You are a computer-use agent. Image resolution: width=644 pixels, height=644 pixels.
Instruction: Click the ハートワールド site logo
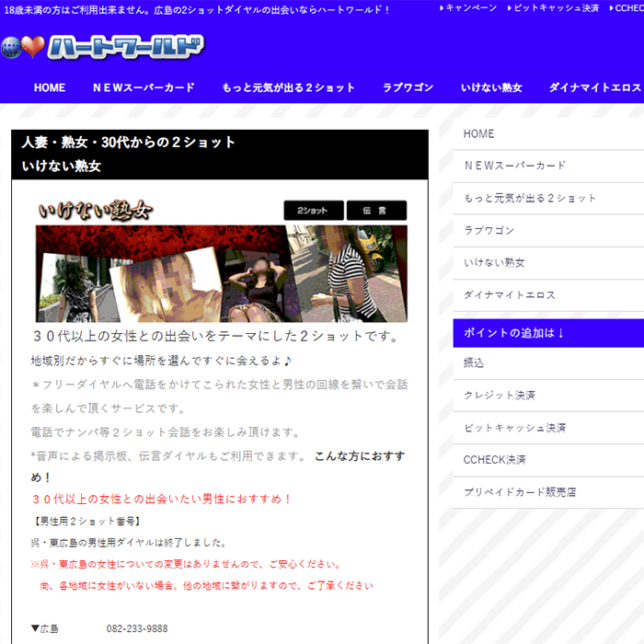pyautogui.click(x=103, y=47)
